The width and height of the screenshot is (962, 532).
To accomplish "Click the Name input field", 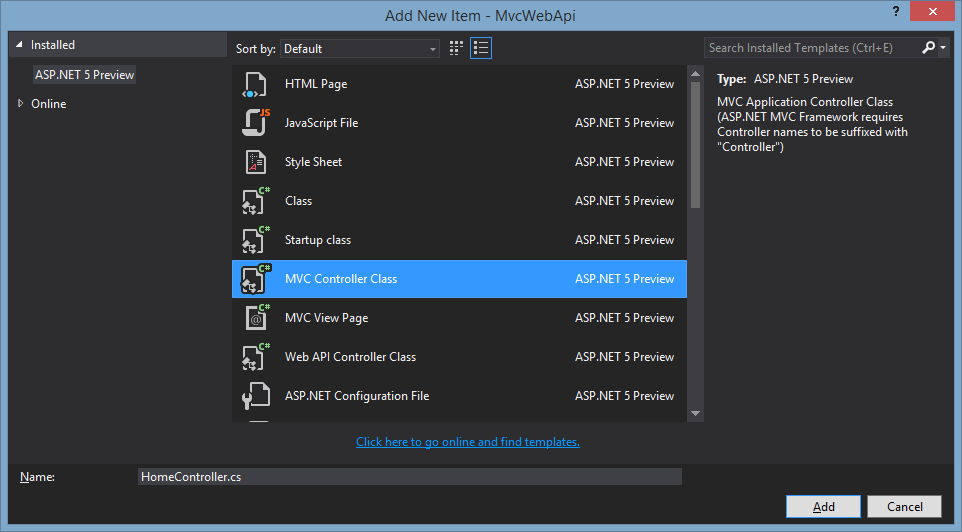I will [x=410, y=477].
